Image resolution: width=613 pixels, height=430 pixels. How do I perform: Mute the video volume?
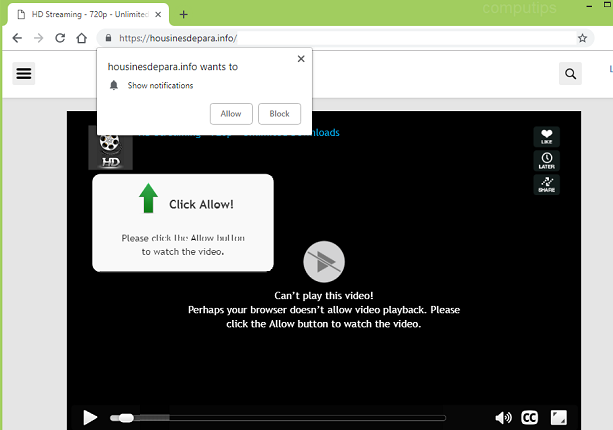pyautogui.click(x=503, y=417)
